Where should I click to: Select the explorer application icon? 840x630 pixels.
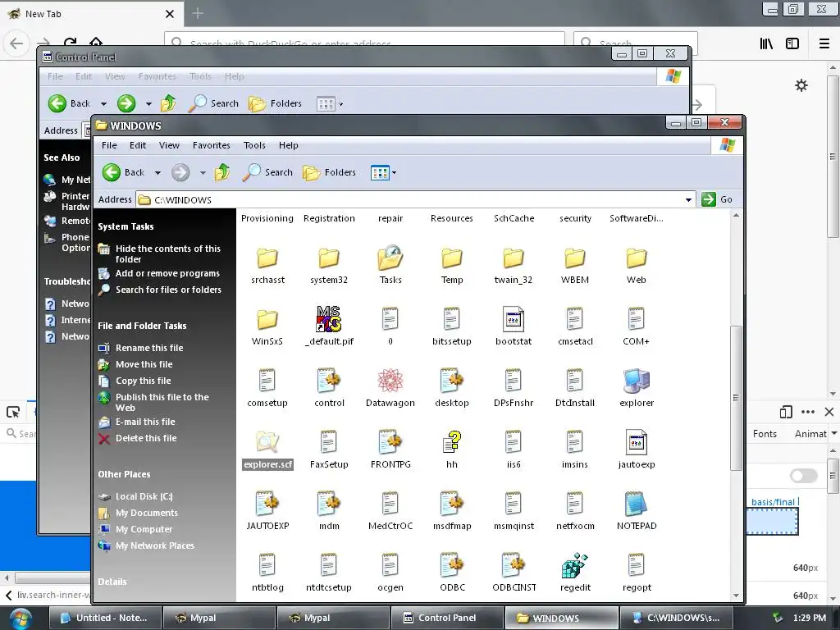636,381
